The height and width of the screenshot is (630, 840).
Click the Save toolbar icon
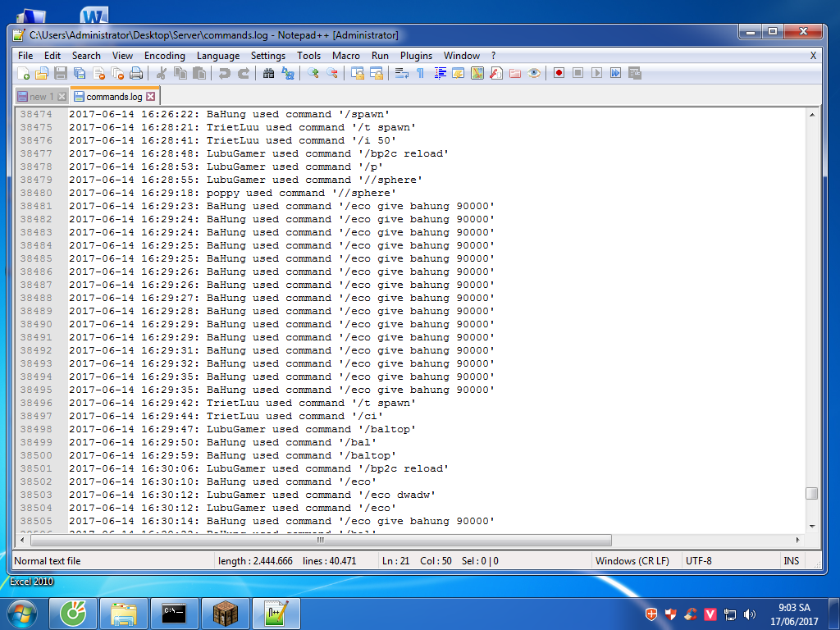point(61,73)
